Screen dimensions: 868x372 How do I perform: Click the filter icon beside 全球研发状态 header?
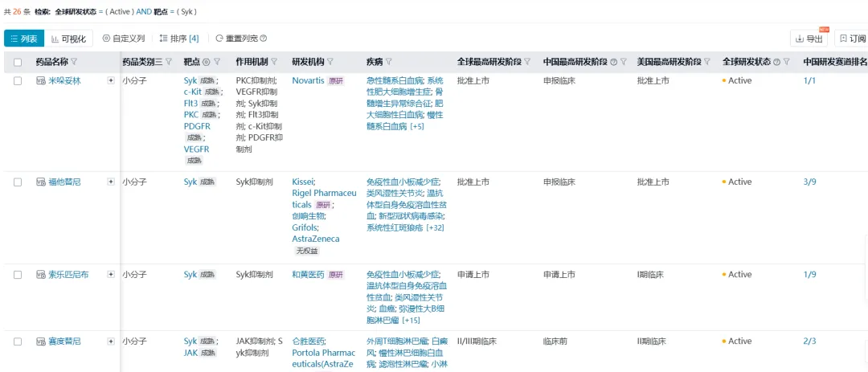pos(786,62)
